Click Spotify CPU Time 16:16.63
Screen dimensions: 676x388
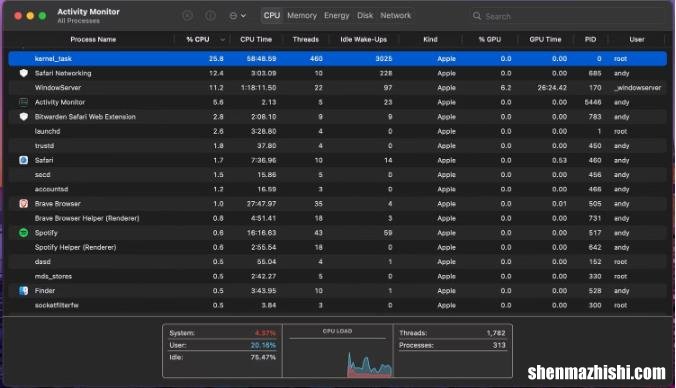tap(262, 233)
